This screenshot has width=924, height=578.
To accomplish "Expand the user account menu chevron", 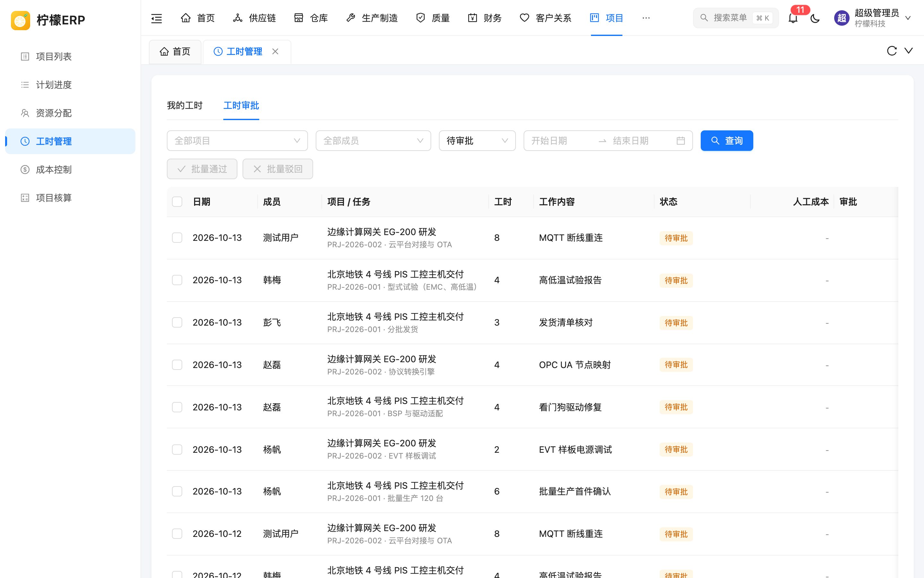I will click(908, 18).
